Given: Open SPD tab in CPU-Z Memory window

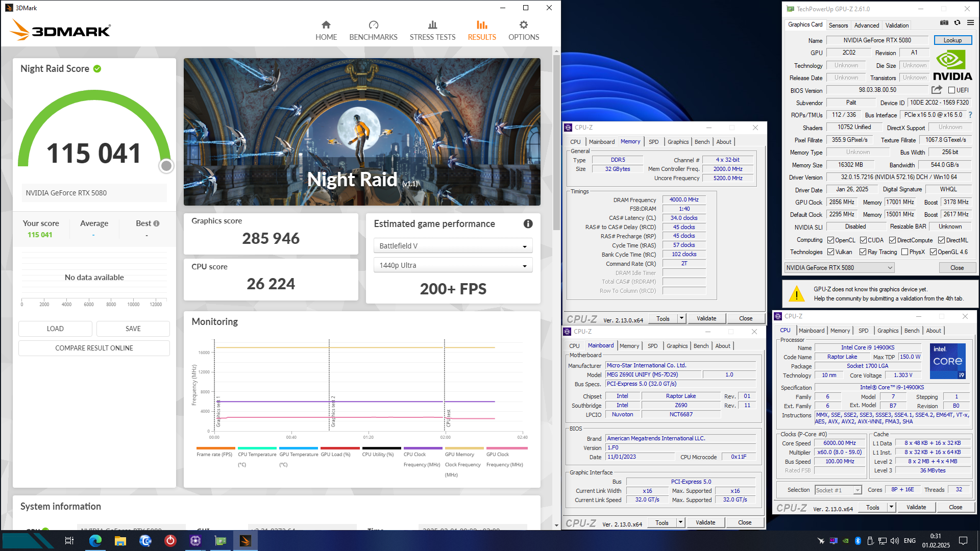Looking at the screenshot, I should [654, 142].
